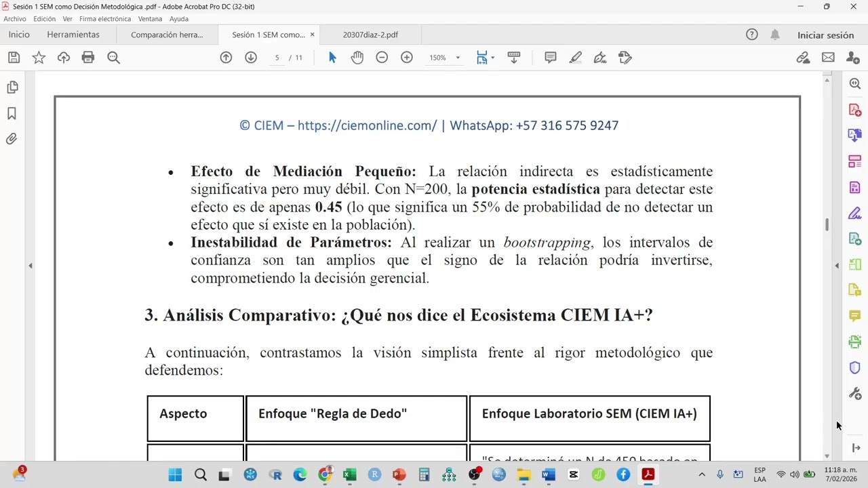Expand right tools pane with bottom arrow
The height and width of the screenshot is (488, 868).
856,448
